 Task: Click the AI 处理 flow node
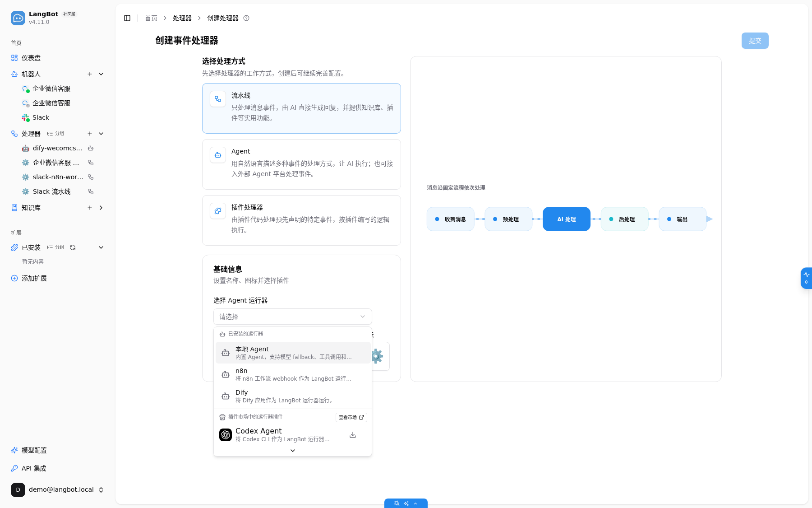click(566, 219)
